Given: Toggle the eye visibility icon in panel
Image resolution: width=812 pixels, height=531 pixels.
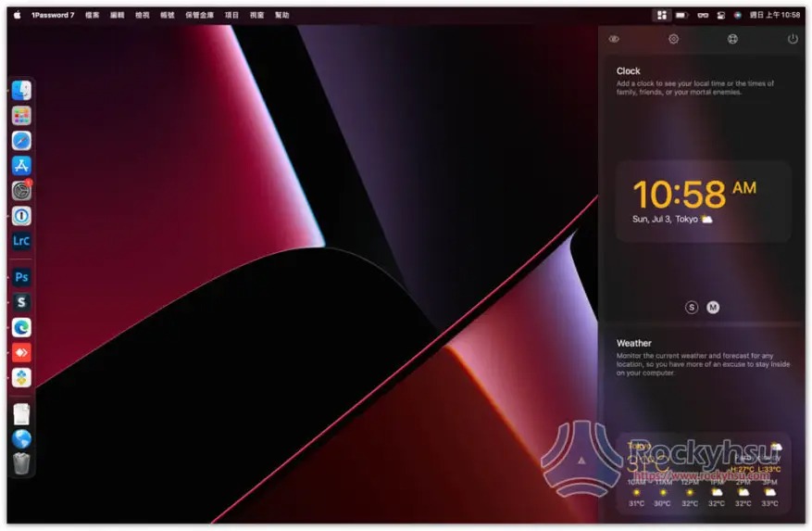Looking at the screenshot, I should [x=614, y=39].
